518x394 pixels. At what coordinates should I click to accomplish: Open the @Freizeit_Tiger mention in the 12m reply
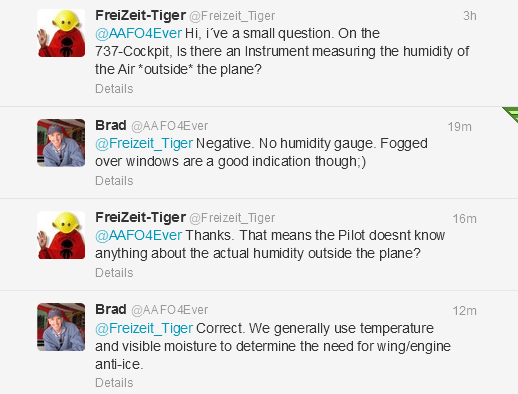(x=144, y=328)
